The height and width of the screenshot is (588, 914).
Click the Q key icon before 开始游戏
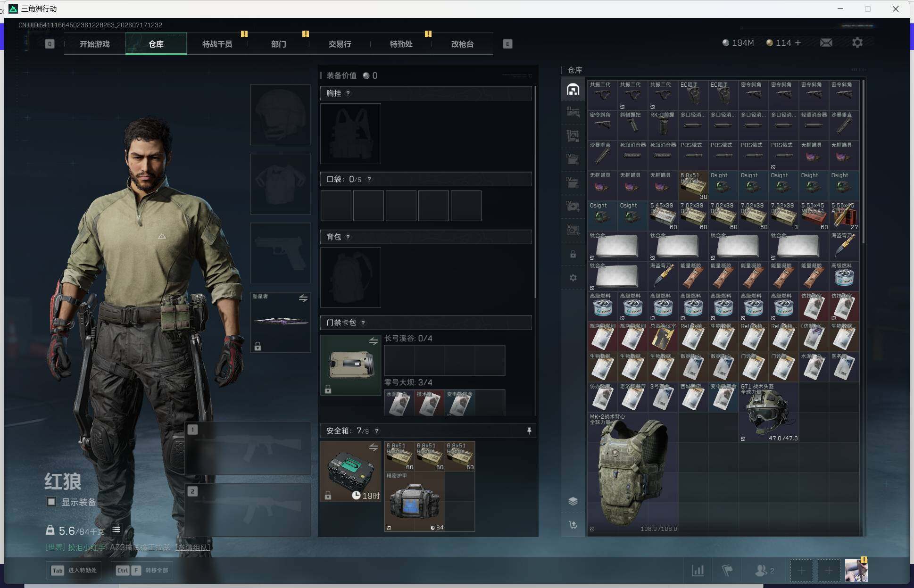pyautogui.click(x=50, y=44)
